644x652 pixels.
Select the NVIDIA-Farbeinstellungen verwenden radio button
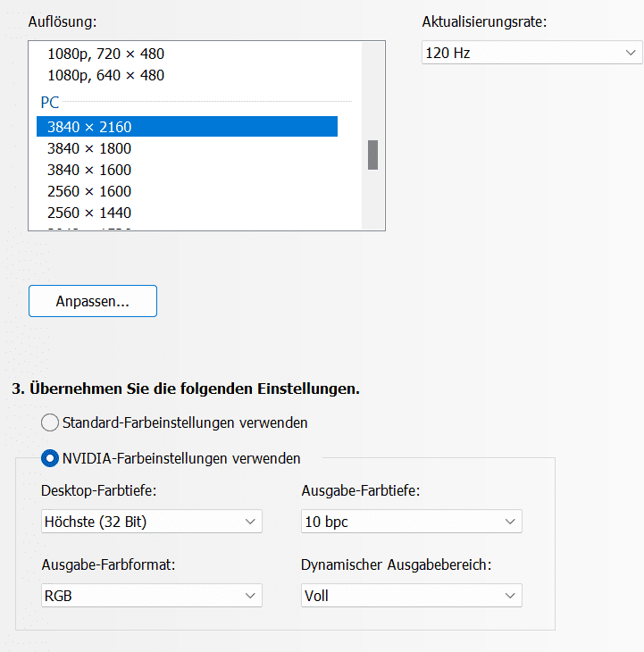tap(50, 458)
